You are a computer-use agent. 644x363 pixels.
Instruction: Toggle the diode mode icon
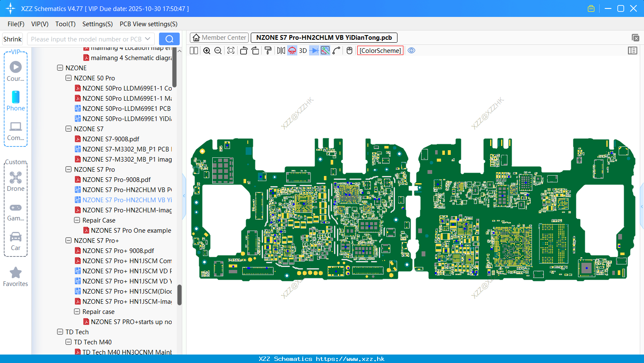click(x=314, y=50)
